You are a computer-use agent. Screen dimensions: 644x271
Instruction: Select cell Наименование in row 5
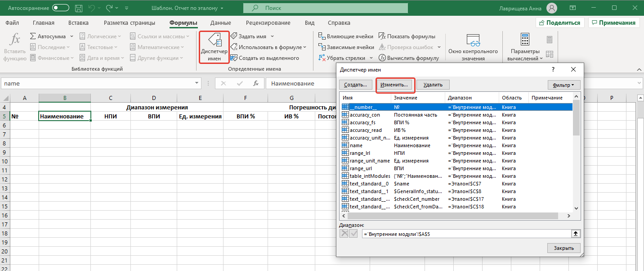65,116
